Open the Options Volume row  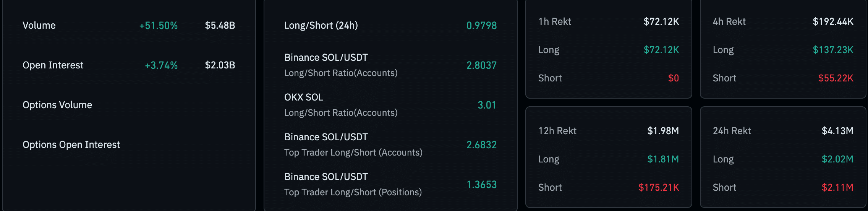tap(129, 105)
